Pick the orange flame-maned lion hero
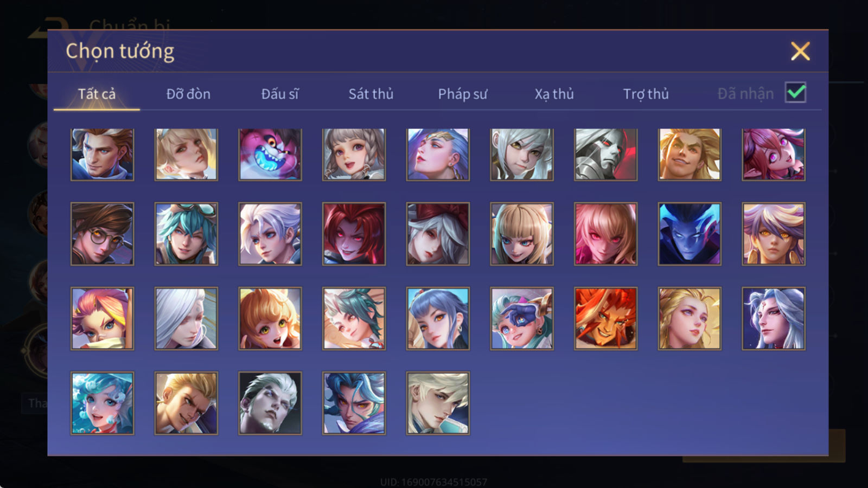The image size is (868, 488). coord(605,318)
